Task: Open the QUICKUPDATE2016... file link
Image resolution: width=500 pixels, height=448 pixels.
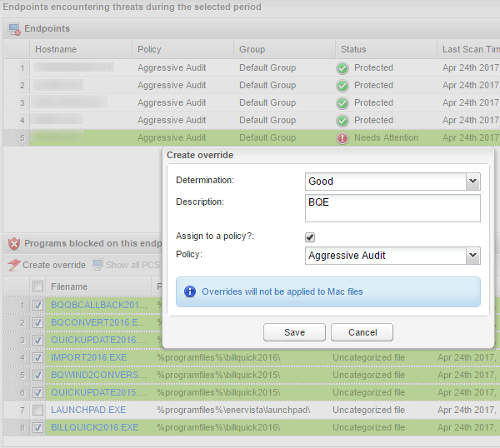Action: pos(99,340)
